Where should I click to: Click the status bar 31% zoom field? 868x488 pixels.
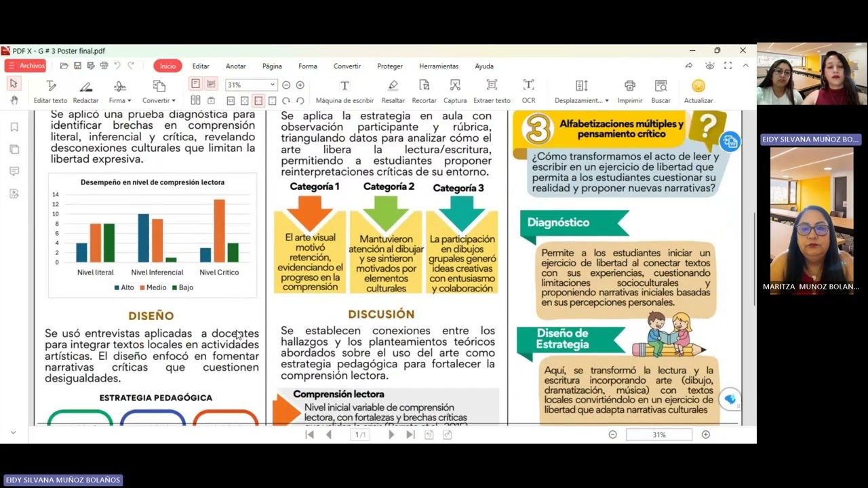658,434
